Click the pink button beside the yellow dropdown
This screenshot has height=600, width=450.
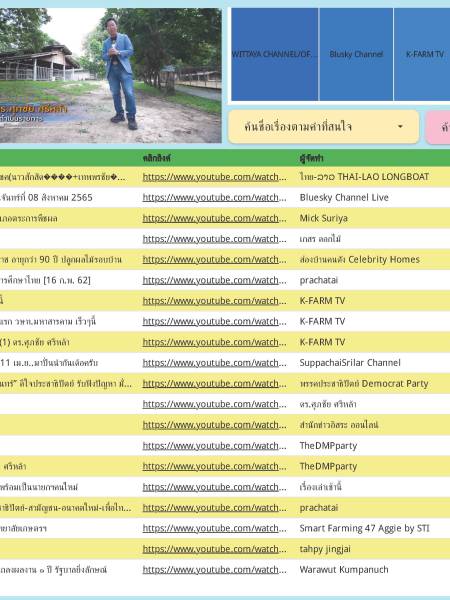[438, 127]
